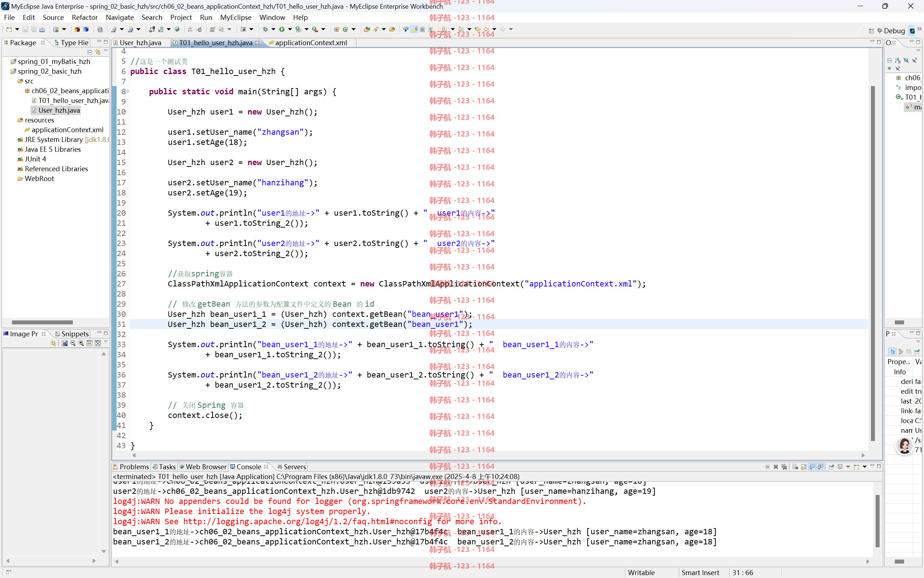The height and width of the screenshot is (578, 924).
Task: Click Zoom Out icon in Image Preview
Action: tap(73, 343)
